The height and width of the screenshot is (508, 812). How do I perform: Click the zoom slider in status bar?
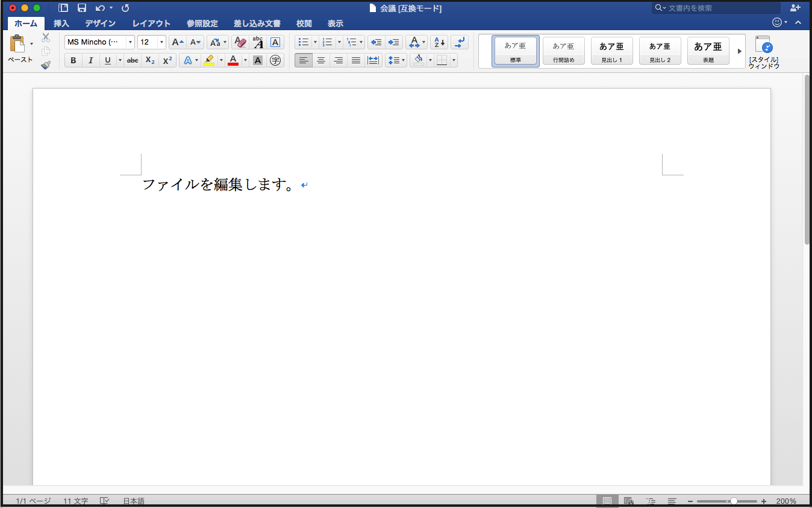(733, 501)
